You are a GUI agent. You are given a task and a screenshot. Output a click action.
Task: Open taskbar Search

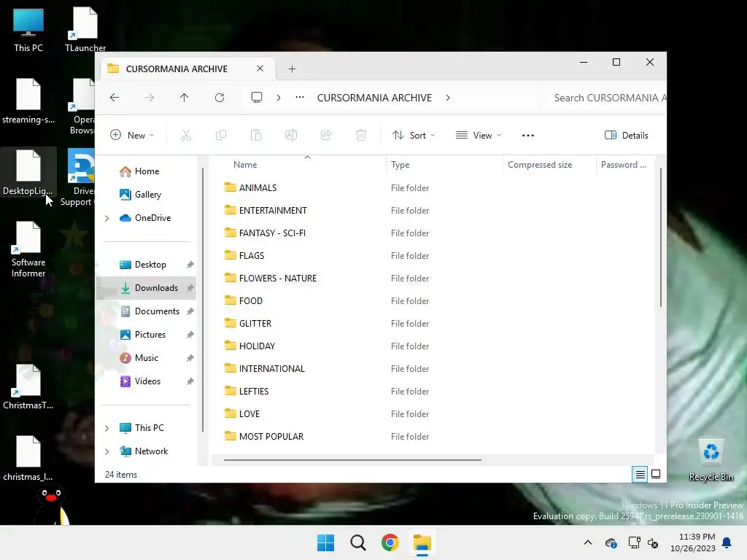357,542
